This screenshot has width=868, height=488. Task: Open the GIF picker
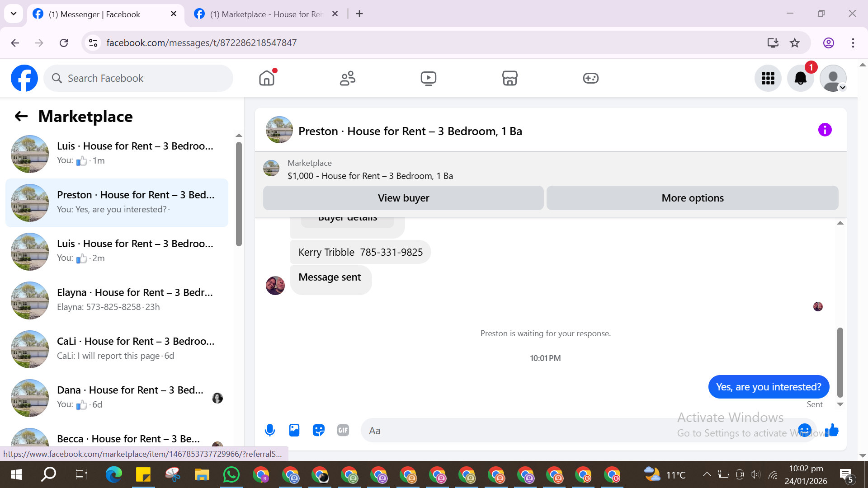pyautogui.click(x=343, y=430)
